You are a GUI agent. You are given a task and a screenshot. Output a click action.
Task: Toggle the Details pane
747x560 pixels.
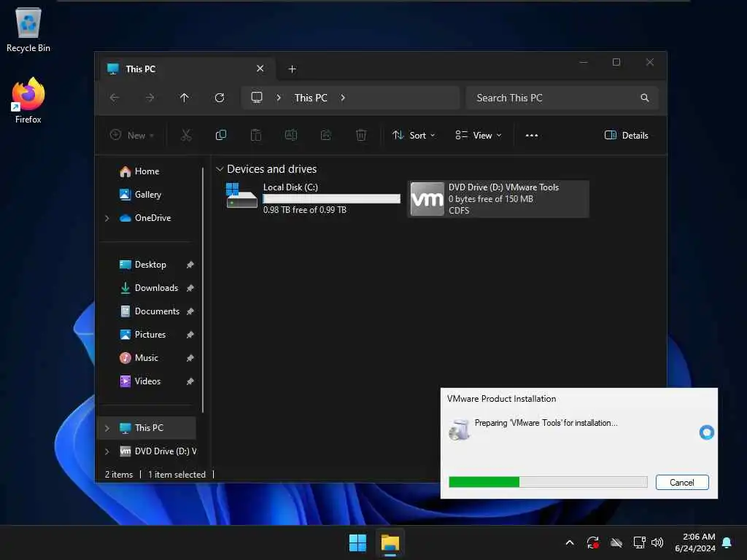(x=626, y=135)
